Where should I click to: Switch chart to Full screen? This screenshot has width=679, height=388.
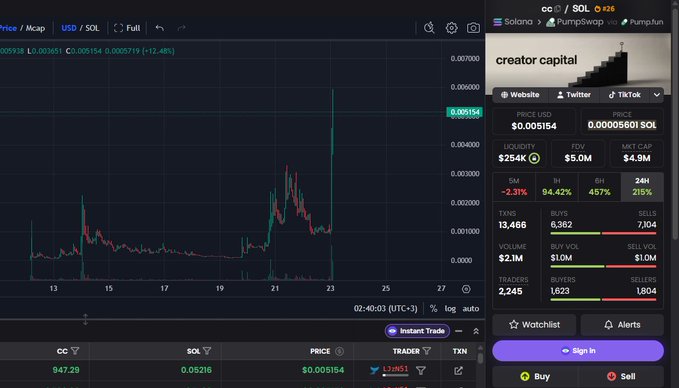(127, 28)
